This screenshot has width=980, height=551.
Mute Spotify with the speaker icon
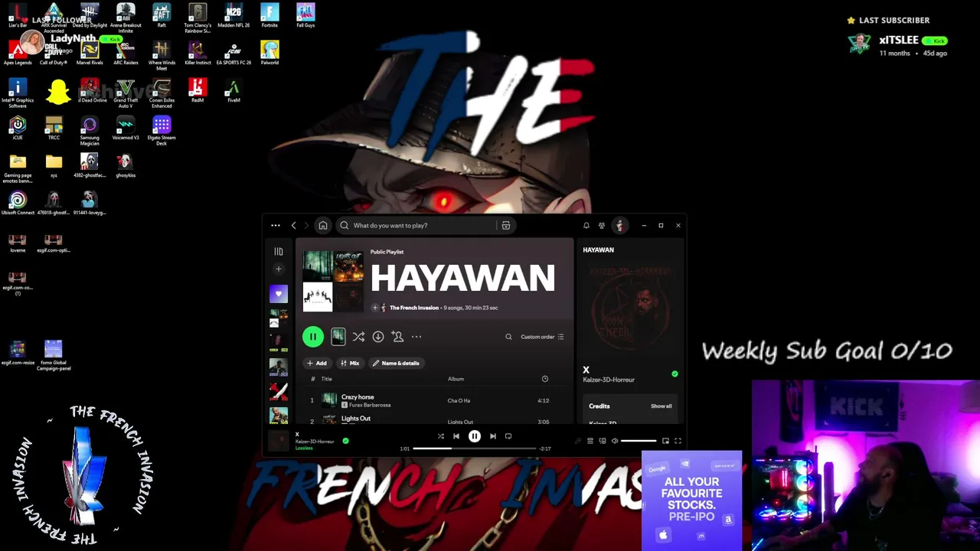[x=614, y=441]
